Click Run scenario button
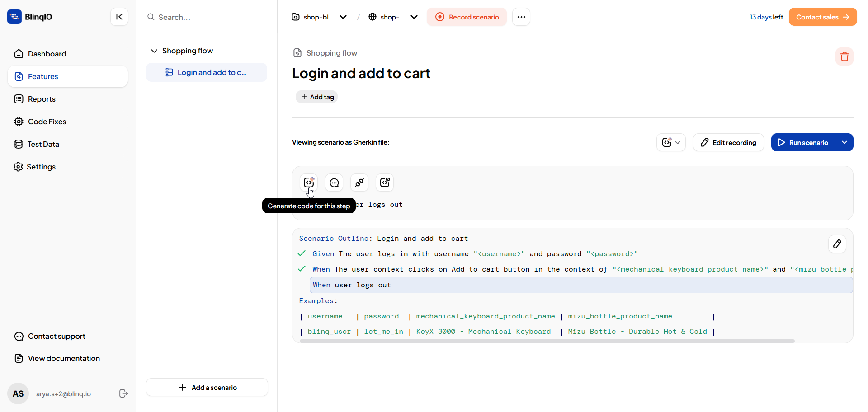 pos(803,142)
